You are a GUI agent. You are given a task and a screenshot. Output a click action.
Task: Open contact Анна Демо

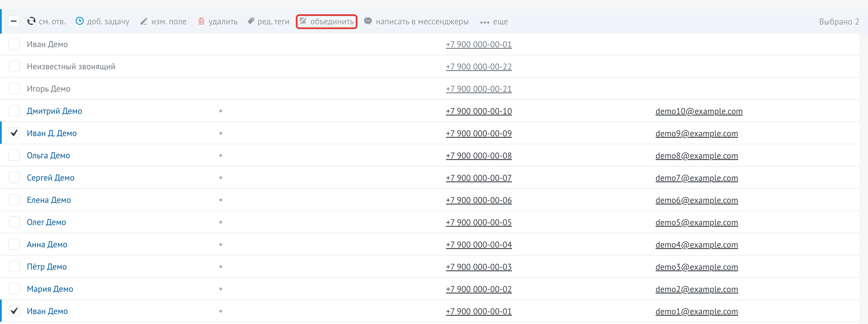[x=47, y=244]
